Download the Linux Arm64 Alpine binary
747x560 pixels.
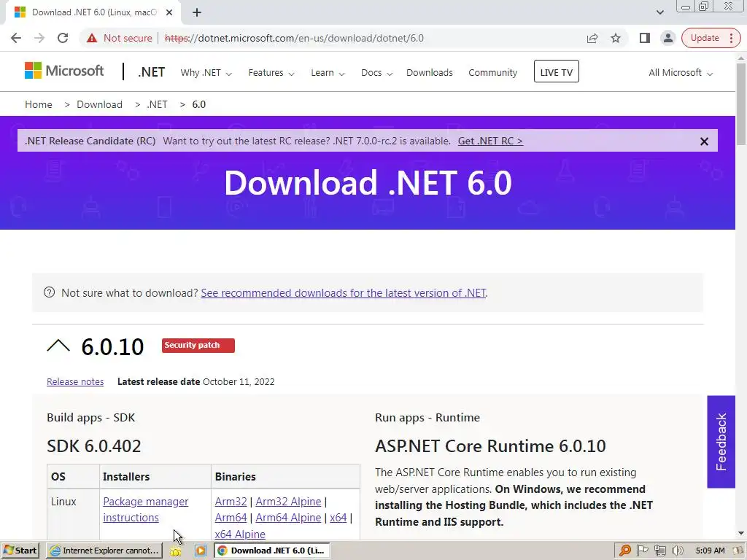tap(288, 517)
